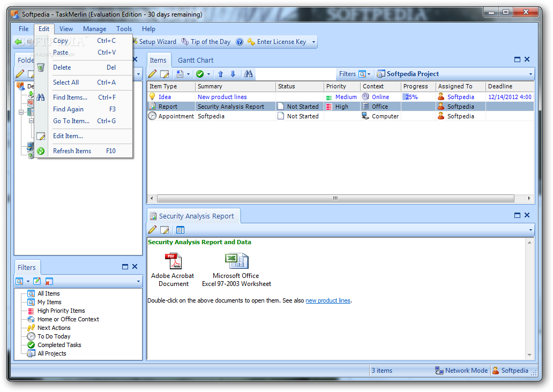Open the new item dropdown arrow in the Items toolbar

(188, 74)
